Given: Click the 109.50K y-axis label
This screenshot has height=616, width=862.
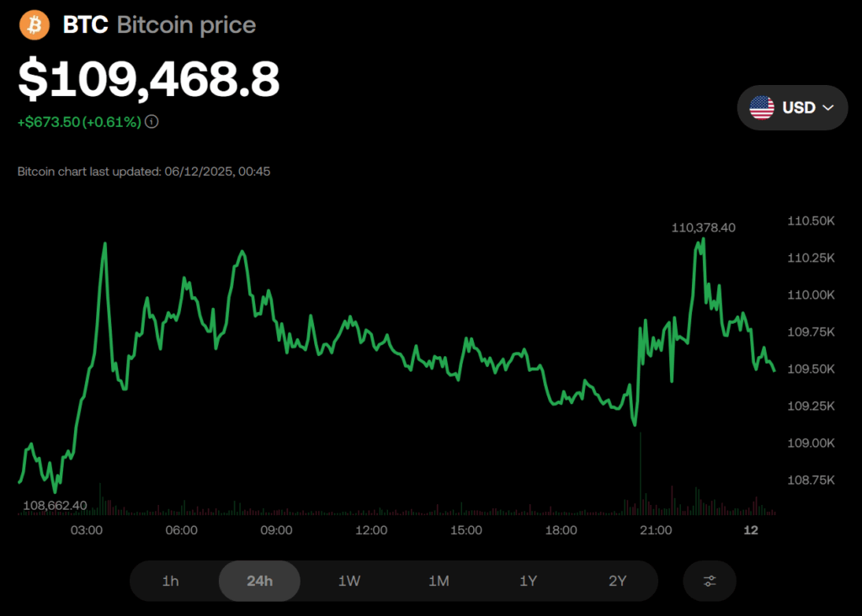Looking at the screenshot, I should [x=811, y=369].
